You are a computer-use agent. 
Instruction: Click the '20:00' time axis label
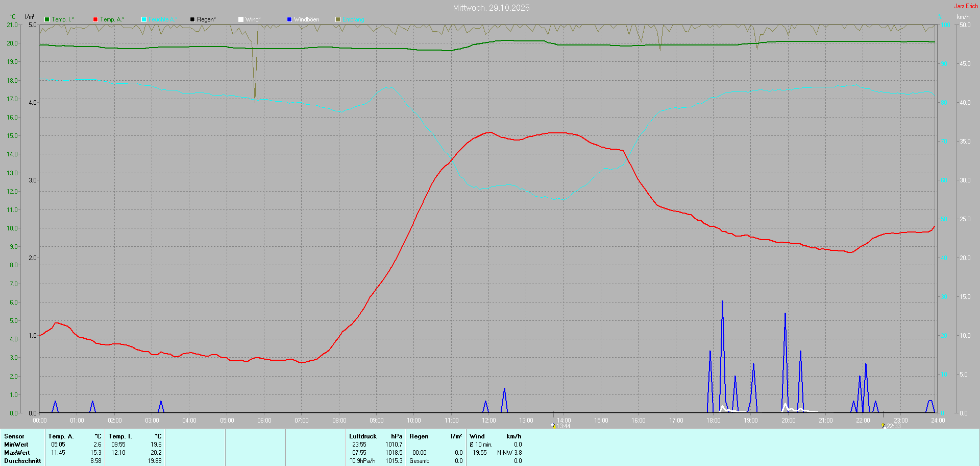pyautogui.click(x=789, y=421)
